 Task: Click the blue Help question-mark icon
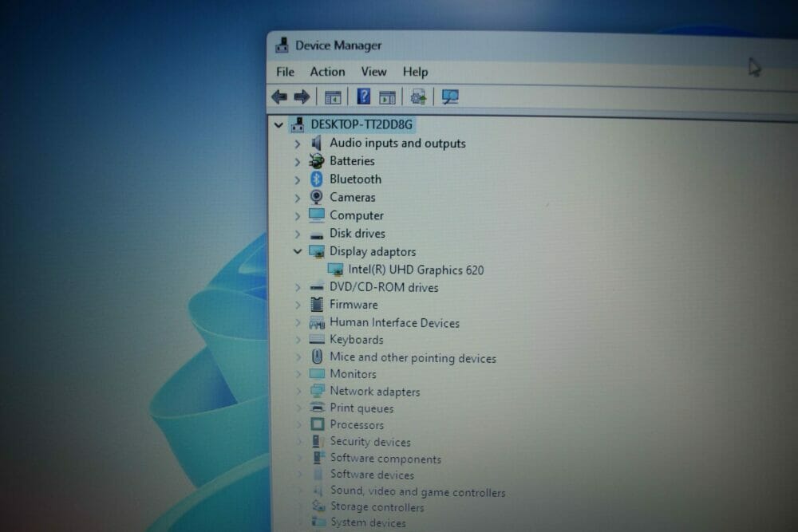pyautogui.click(x=363, y=97)
